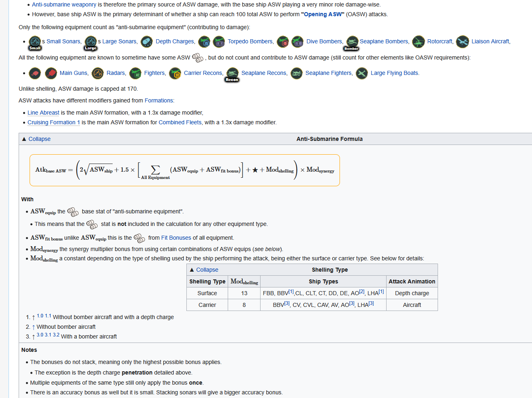
Task: Click the Liaison Aircraft equipment icon
Action: point(462,41)
